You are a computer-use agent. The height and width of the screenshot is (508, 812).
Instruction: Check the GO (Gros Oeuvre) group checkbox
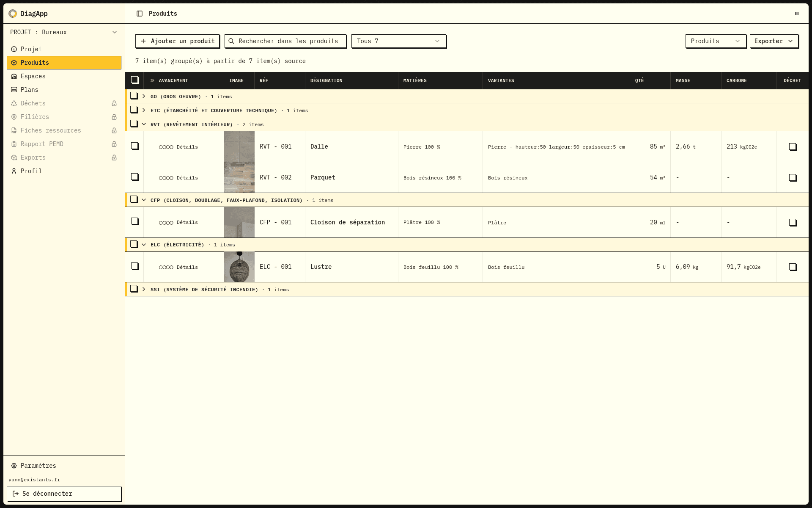pos(134,96)
